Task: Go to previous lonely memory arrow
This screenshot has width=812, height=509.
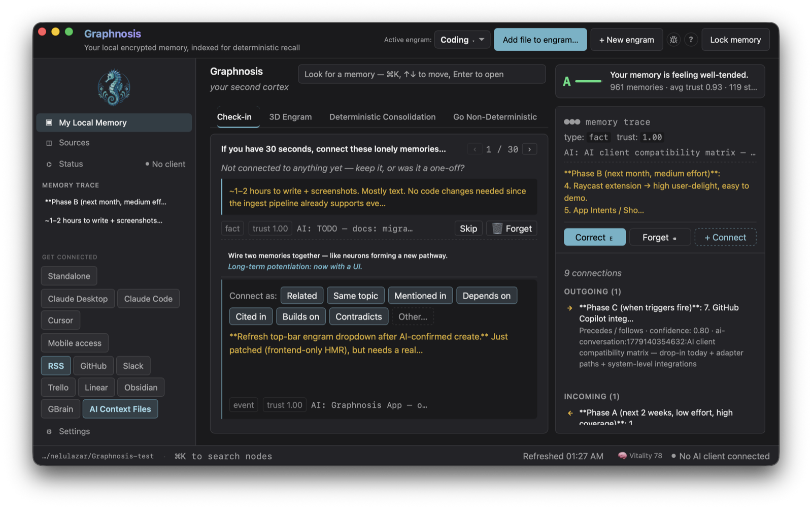Action: pyautogui.click(x=475, y=149)
